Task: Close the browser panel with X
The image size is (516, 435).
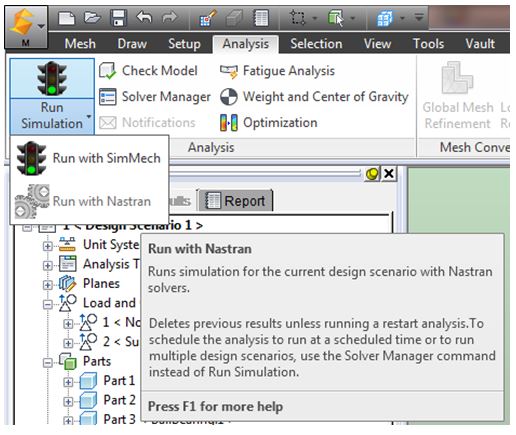Action: click(389, 174)
